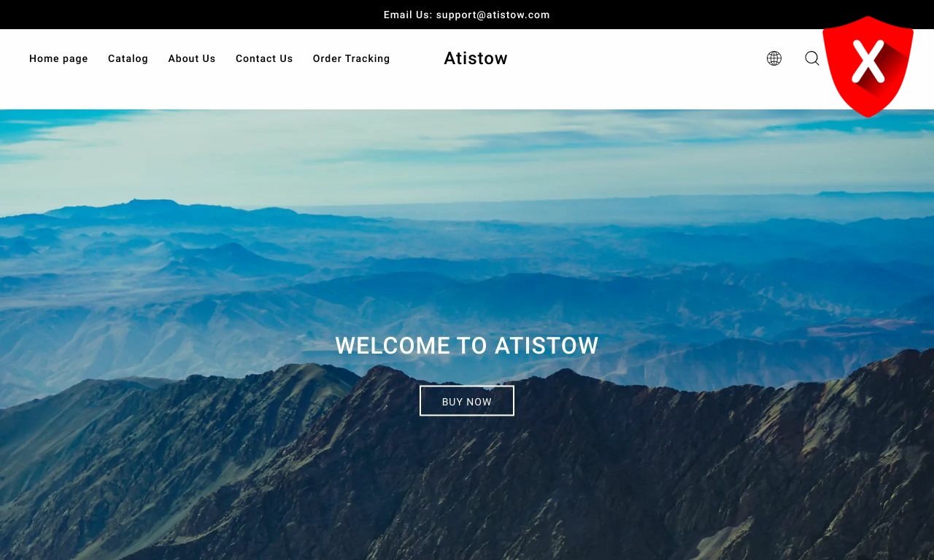
Task: Click the WELCOME TO ATISTOW heading
Action: (x=467, y=345)
